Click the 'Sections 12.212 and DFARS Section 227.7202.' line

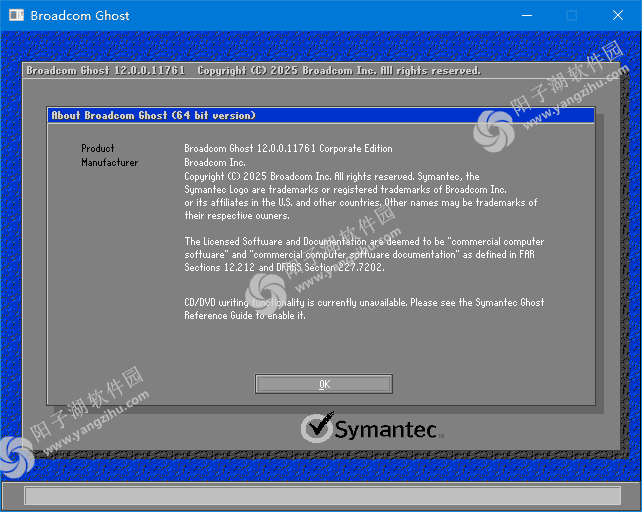pyautogui.click(x=284, y=267)
